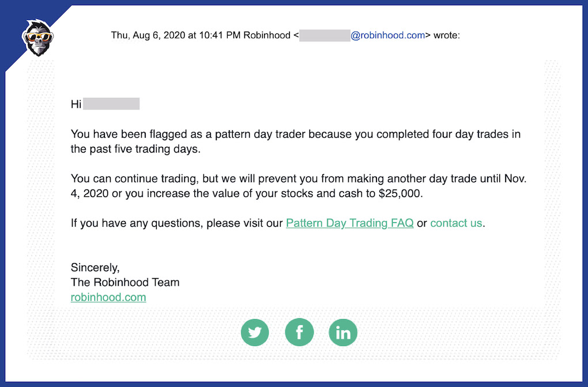Open the Facebook social icon
Image resolution: width=588 pixels, height=387 pixels.
point(299,332)
